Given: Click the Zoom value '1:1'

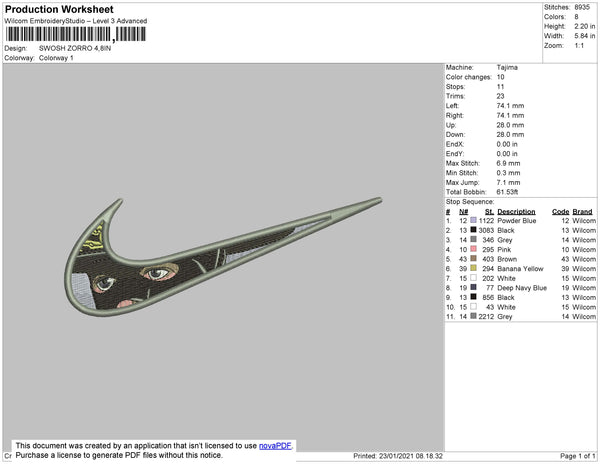Looking at the screenshot, I should click(579, 46).
